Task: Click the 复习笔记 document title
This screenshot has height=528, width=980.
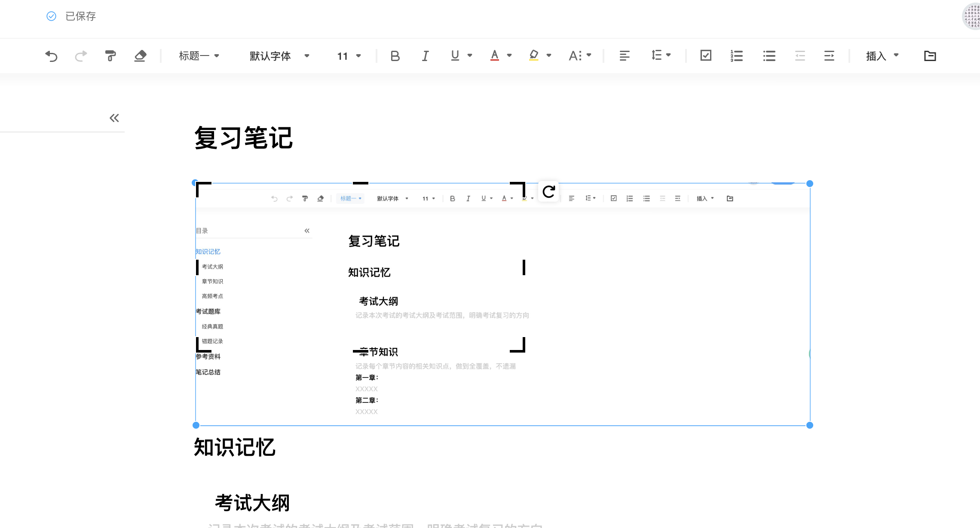Action: click(x=243, y=138)
